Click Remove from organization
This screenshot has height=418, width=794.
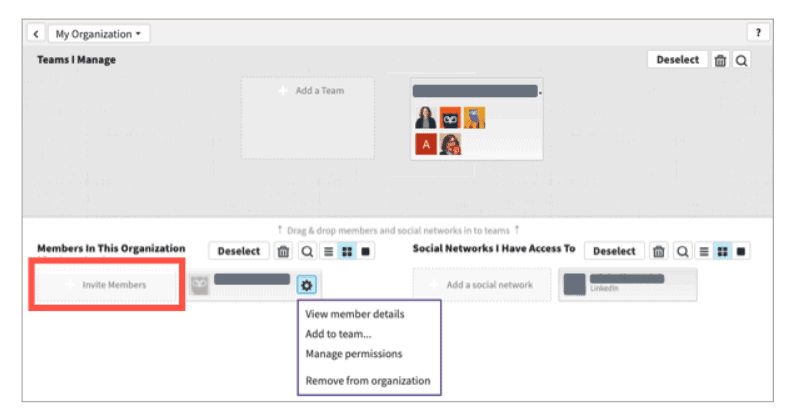367,380
